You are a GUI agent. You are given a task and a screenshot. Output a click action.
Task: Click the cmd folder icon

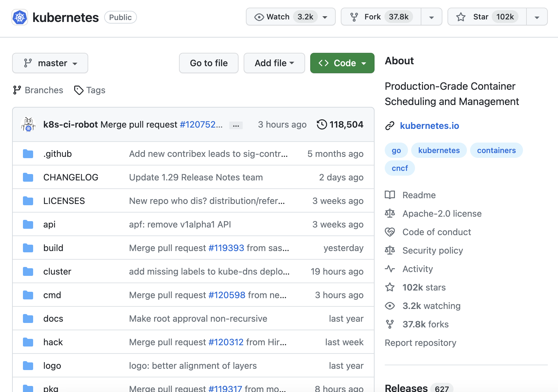pyautogui.click(x=28, y=295)
